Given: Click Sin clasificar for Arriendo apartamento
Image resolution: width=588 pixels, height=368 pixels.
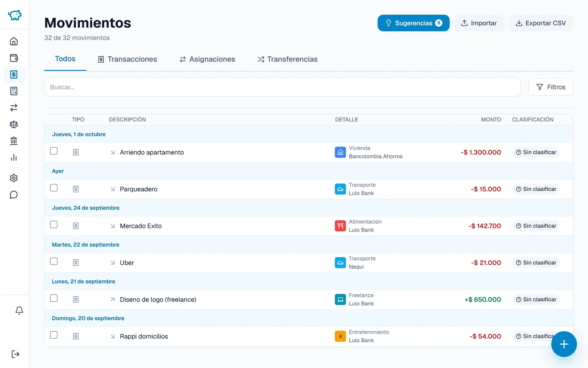Looking at the screenshot, I should tap(536, 152).
